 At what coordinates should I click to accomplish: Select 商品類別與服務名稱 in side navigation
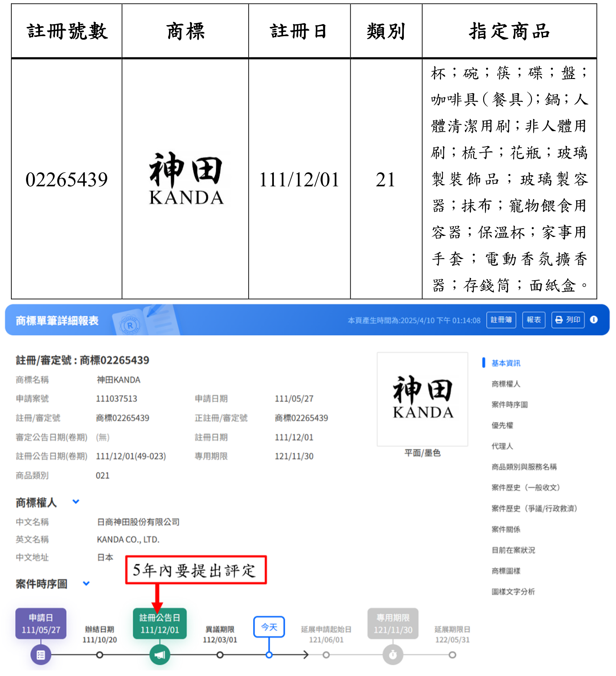[524, 467]
